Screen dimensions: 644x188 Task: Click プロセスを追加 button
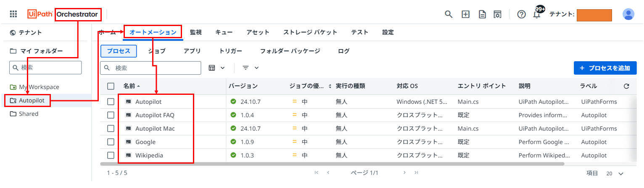pyautogui.click(x=605, y=68)
